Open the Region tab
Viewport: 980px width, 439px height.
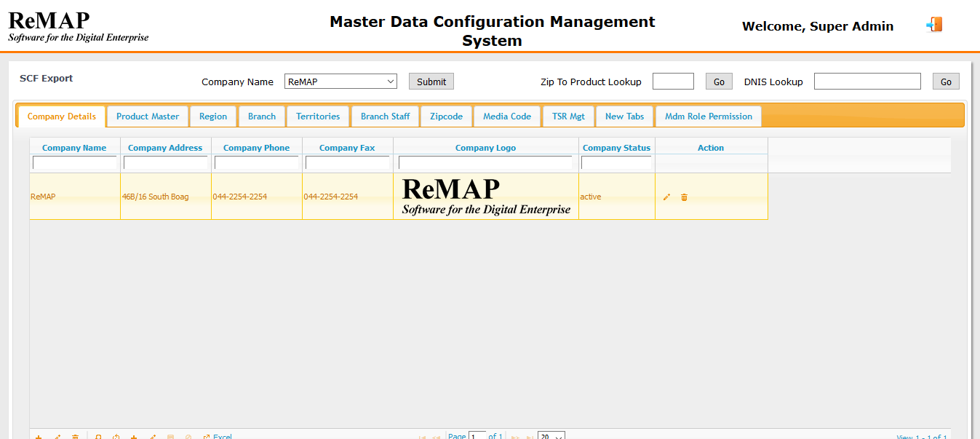pos(213,116)
